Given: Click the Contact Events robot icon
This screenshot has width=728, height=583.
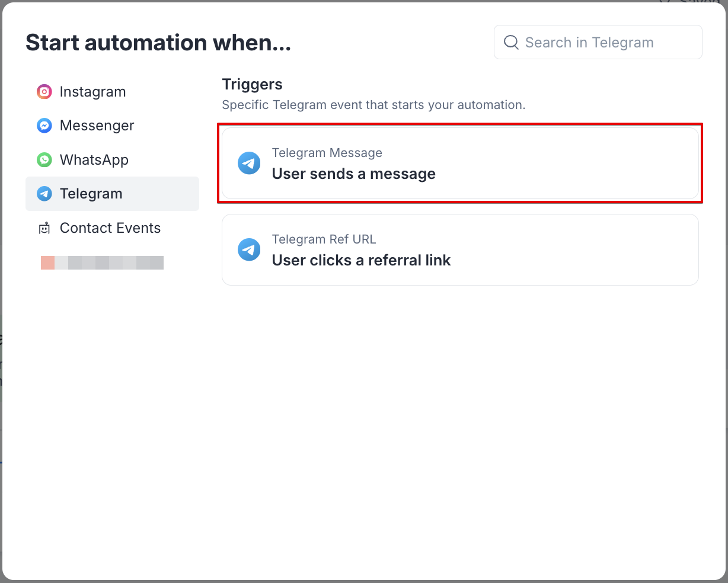Looking at the screenshot, I should pos(44,228).
